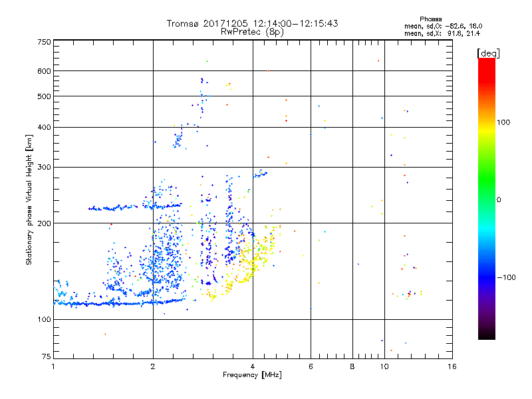Click the "mean, sd,O: -82.6, 18.0" line

(443, 26)
